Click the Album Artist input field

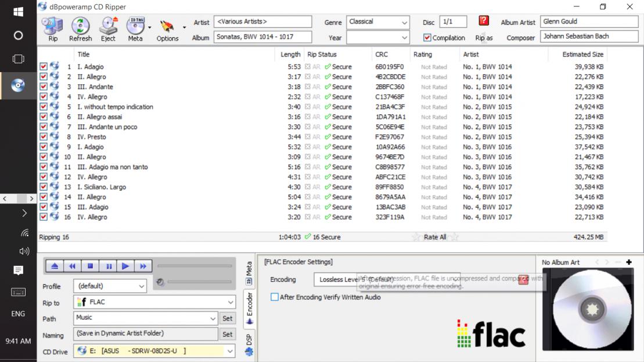tap(589, 22)
